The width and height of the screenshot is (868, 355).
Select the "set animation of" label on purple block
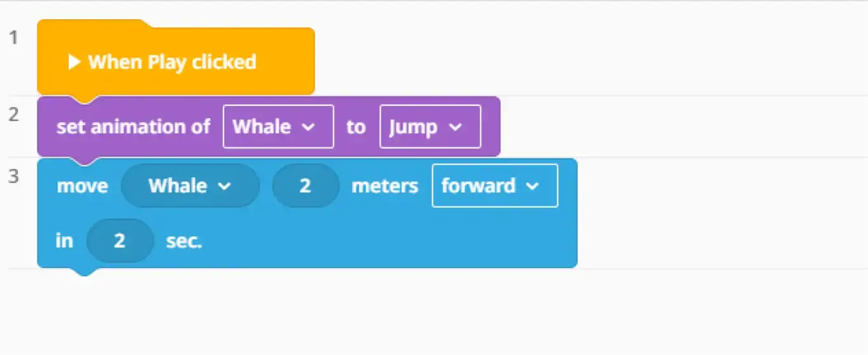(133, 126)
